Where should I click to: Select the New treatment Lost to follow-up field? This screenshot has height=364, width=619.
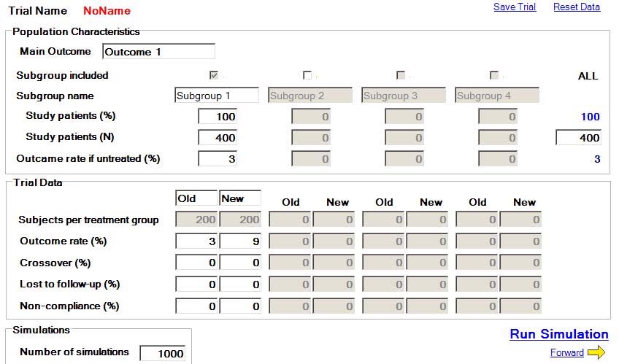[x=240, y=284]
